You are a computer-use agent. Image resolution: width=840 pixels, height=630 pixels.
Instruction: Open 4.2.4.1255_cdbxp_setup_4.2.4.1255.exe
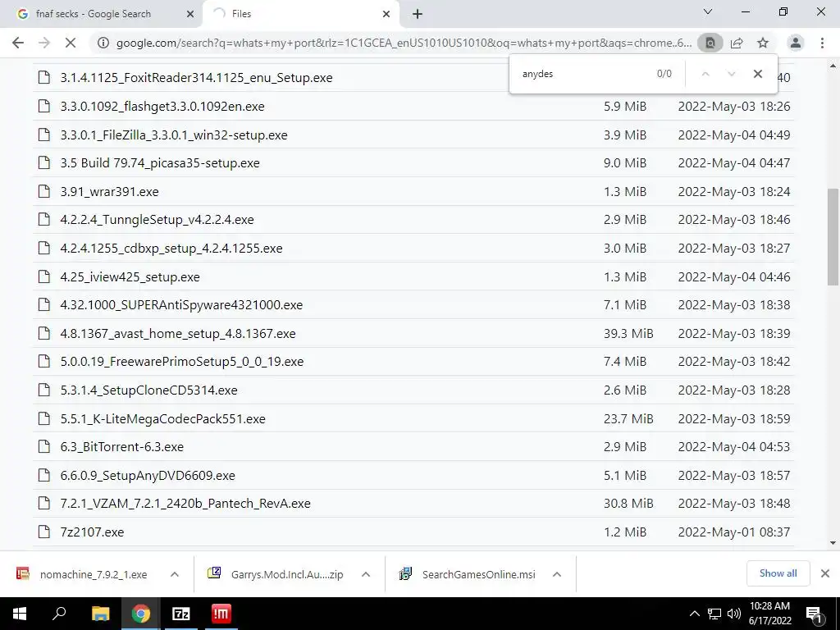pos(171,249)
